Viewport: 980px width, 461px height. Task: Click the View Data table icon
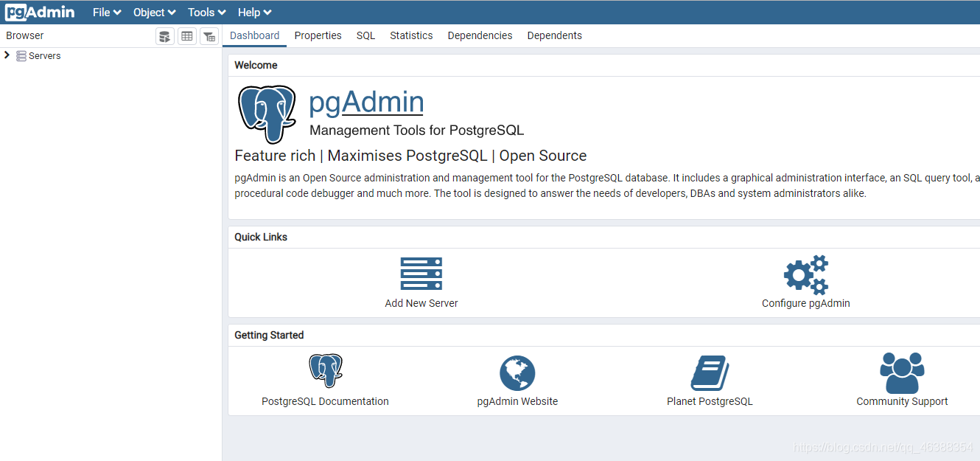click(187, 36)
